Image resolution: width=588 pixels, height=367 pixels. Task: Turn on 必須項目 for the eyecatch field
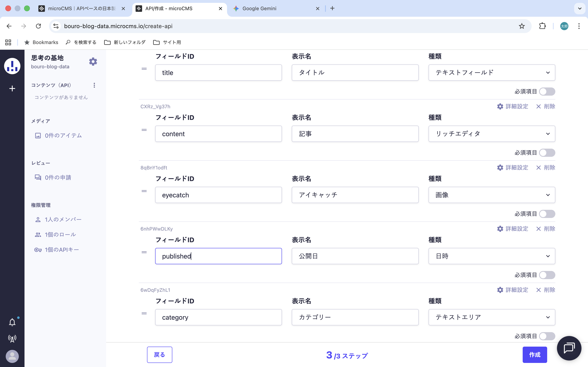pyautogui.click(x=547, y=214)
